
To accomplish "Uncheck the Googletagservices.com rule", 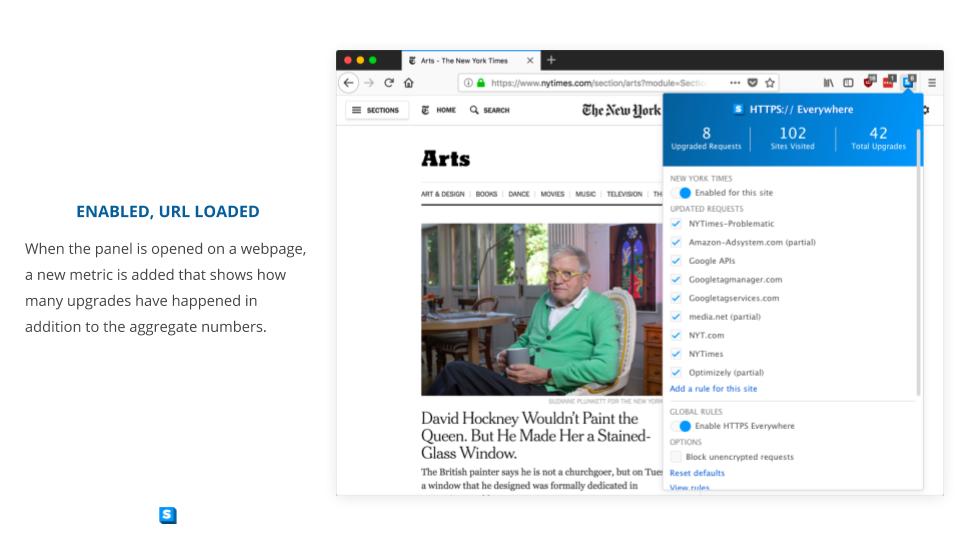I will (x=676, y=298).
